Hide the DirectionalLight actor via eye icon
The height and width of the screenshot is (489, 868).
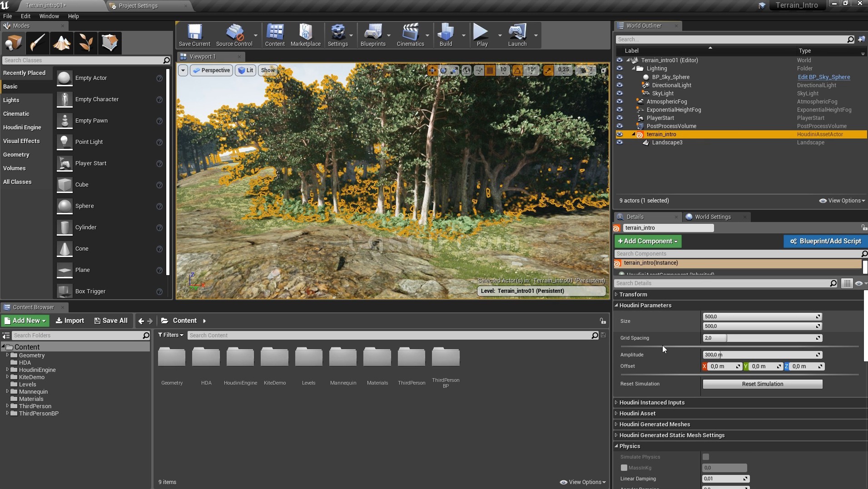620,85
